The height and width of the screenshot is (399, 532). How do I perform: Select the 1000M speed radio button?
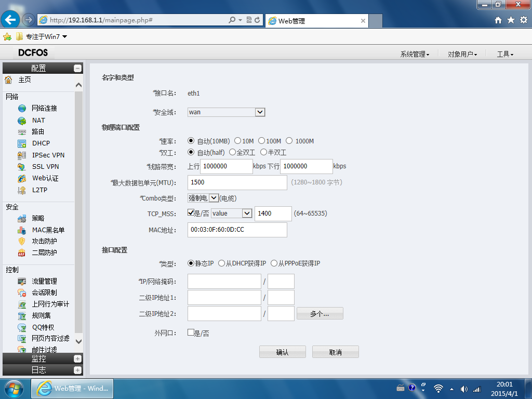pos(289,140)
